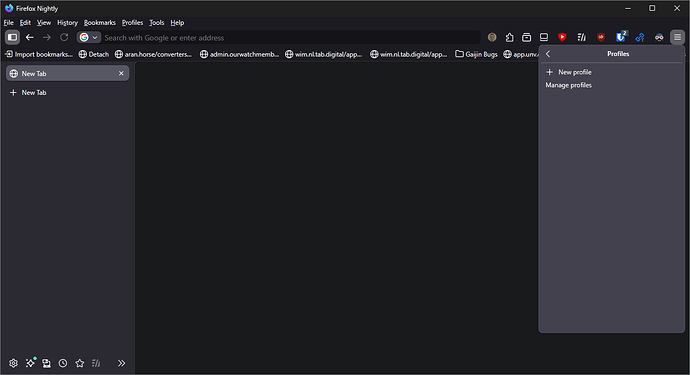The height and width of the screenshot is (375, 690).
Task: Click the blue chain link extension icon
Action: pyautogui.click(x=640, y=37)
